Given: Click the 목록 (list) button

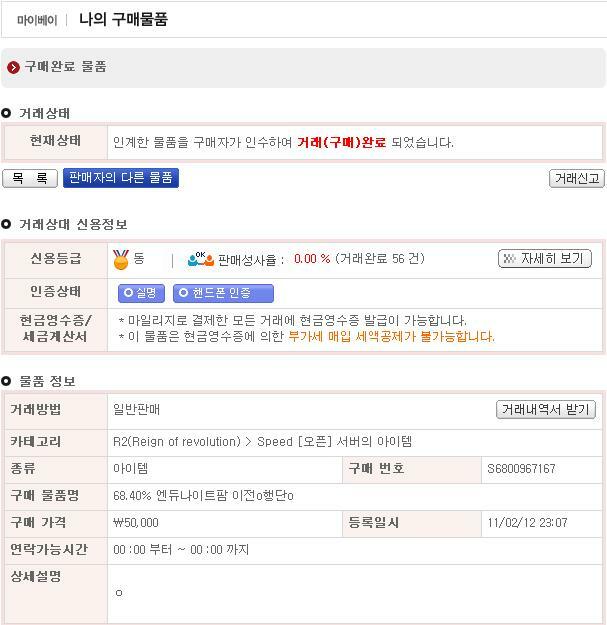Looking at the screenshot, I should 30,178.
